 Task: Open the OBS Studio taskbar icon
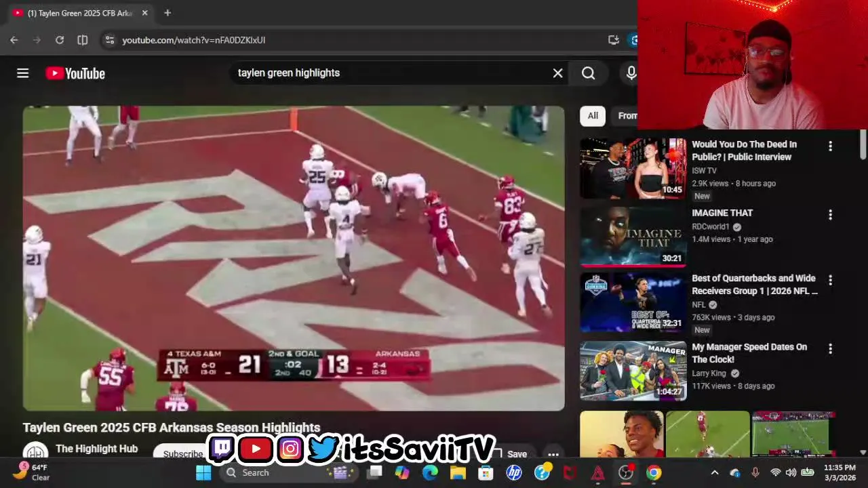coord(625,472)
